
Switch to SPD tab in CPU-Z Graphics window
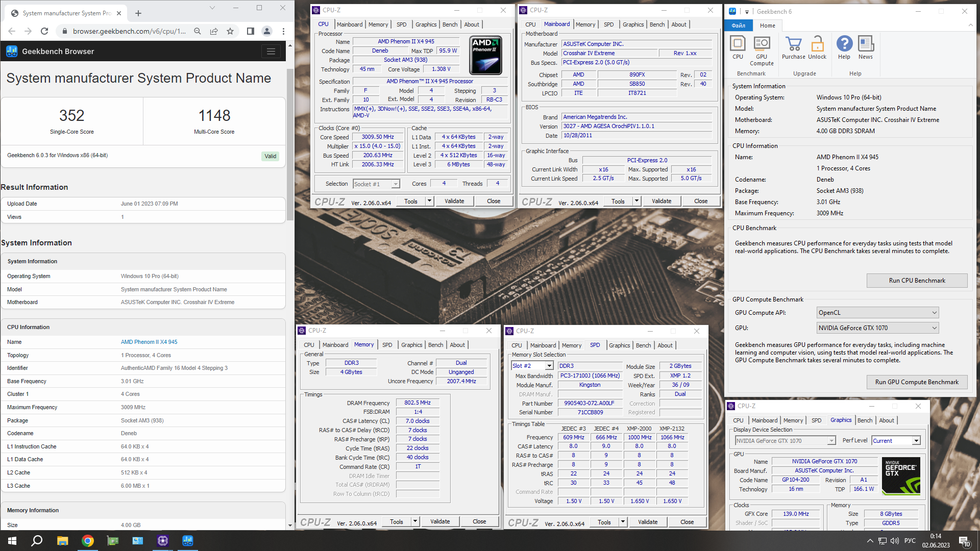tap(816, 420)
